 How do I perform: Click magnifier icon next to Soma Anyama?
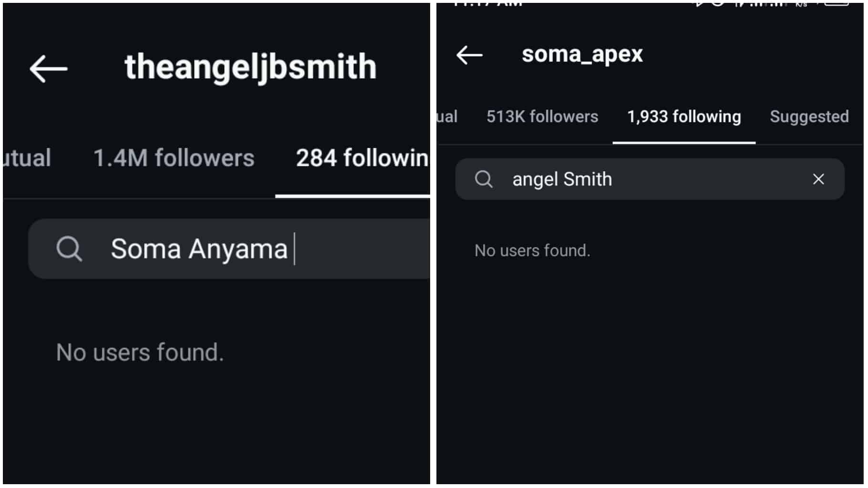click(69, 249)
